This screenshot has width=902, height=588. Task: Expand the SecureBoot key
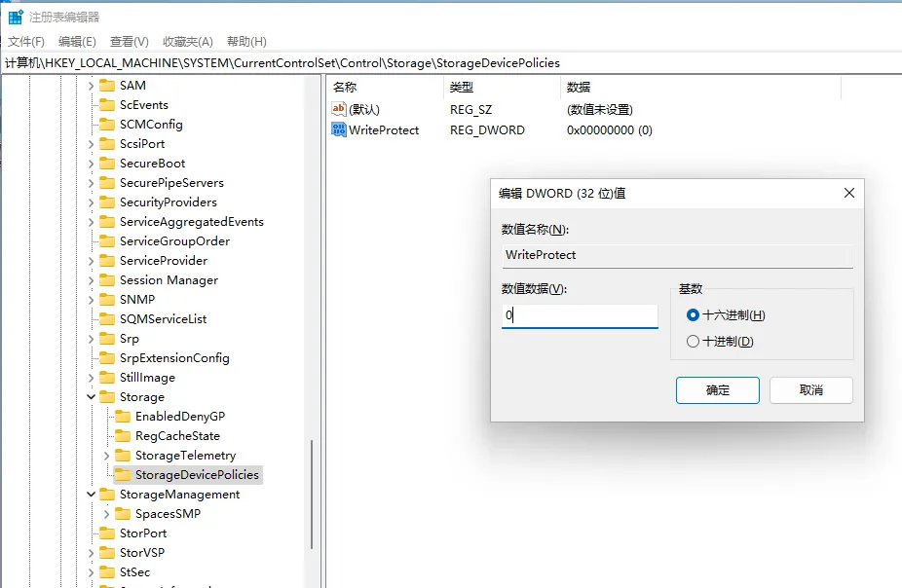coord(90,163)
